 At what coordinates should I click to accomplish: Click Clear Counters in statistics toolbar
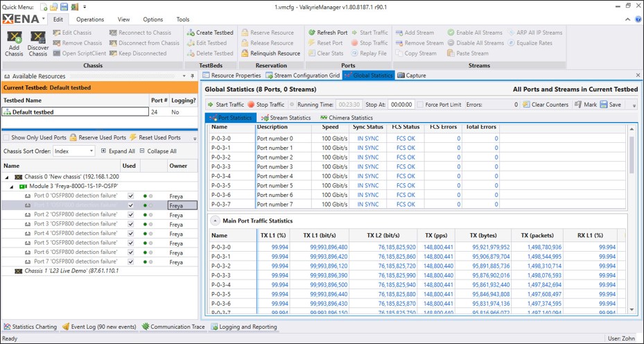(x=546, y=105)
